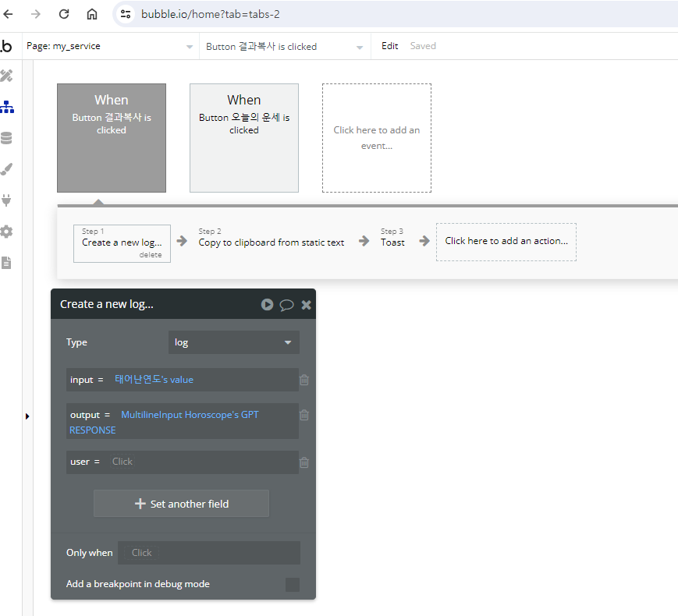Play the Create a new log video help icon
The width and height of the screenshot is (678, 616).
click(x=268, y=305)
